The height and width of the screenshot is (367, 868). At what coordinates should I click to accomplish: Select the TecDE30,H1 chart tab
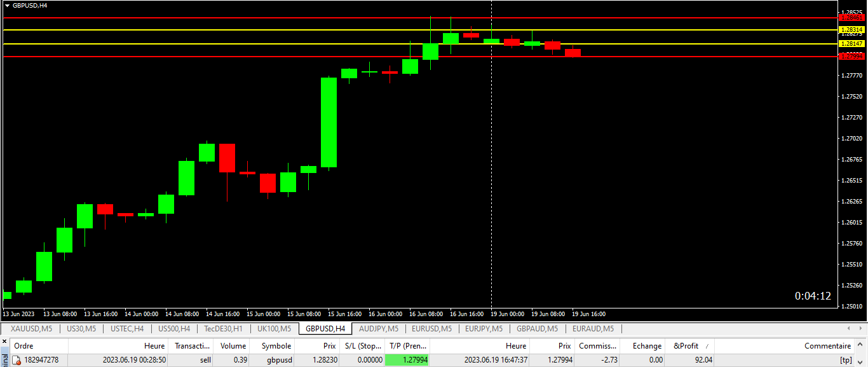click(x=223, y=329)
